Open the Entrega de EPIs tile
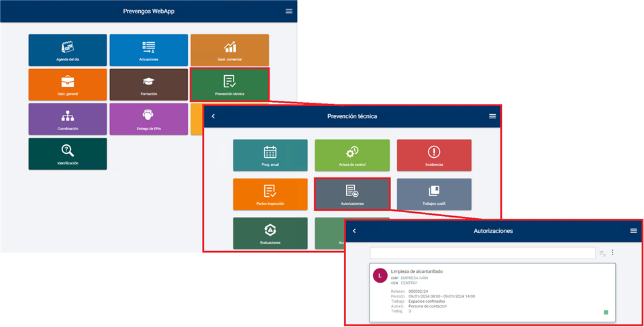This screenshot has width=644, height=327. point(149,120)
